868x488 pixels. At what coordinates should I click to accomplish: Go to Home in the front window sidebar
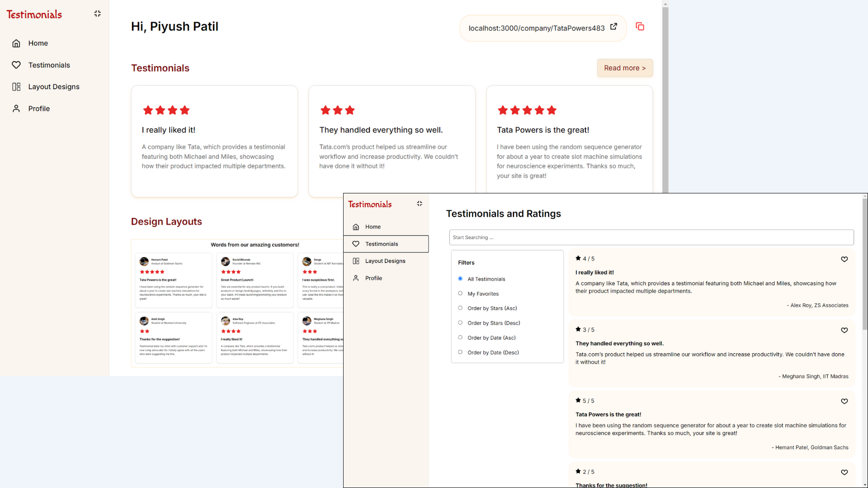373,227
